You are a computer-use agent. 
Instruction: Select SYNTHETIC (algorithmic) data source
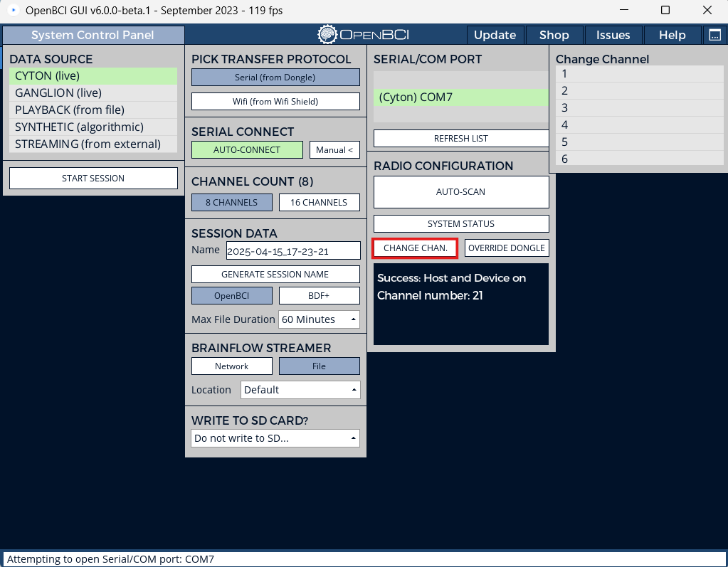(93, 127)
